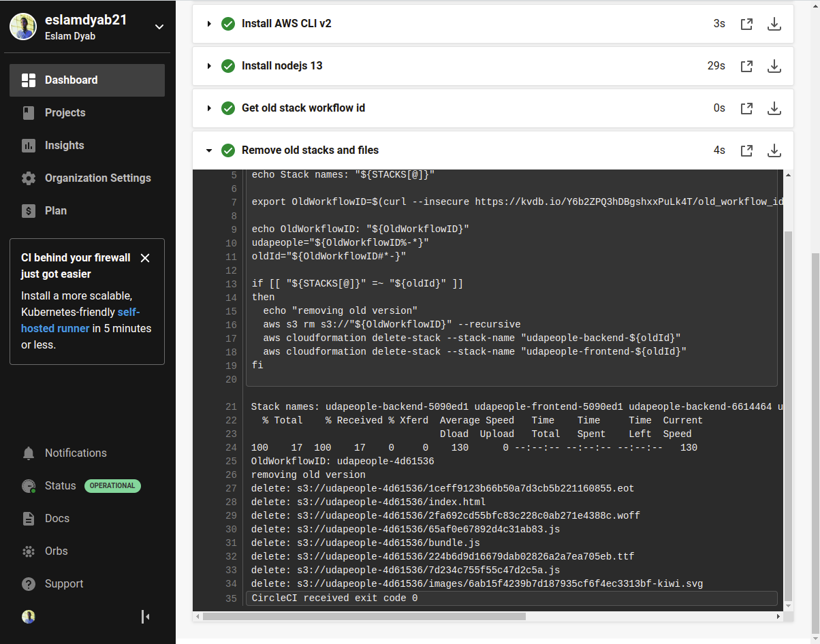Open Projects menu item
Image resolution: width=820 pixels, height=644 pixels.
click(x=87, y=113)
